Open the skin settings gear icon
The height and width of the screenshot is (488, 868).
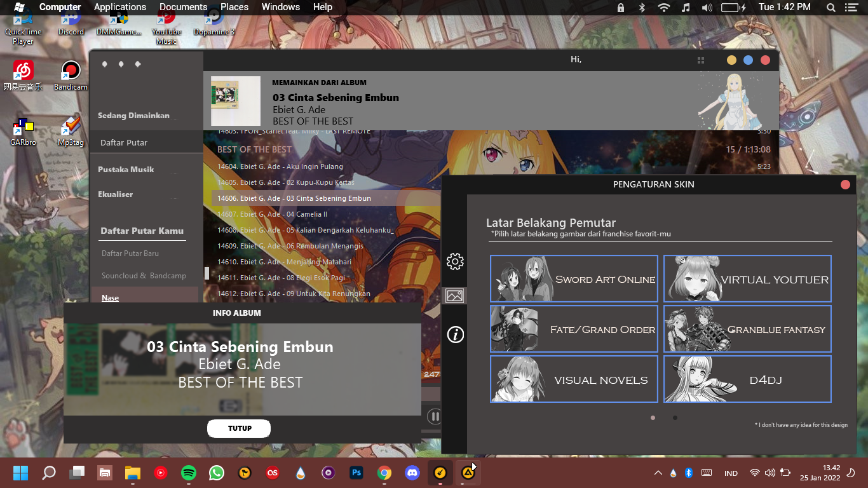coord(455,261)
